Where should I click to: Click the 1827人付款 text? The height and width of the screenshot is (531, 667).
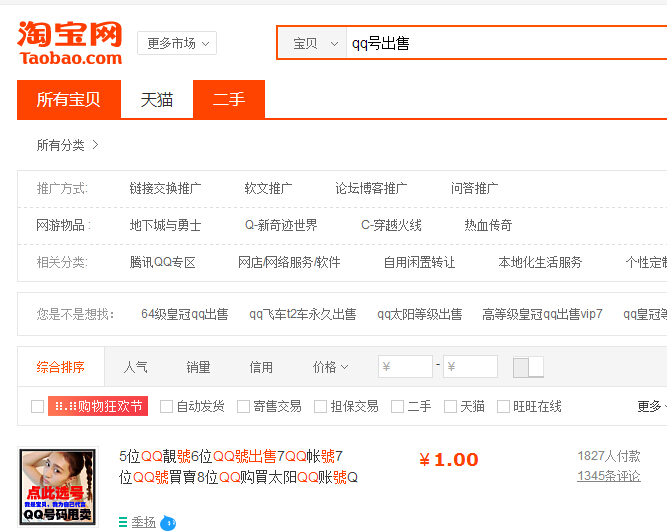pos(609,456)
